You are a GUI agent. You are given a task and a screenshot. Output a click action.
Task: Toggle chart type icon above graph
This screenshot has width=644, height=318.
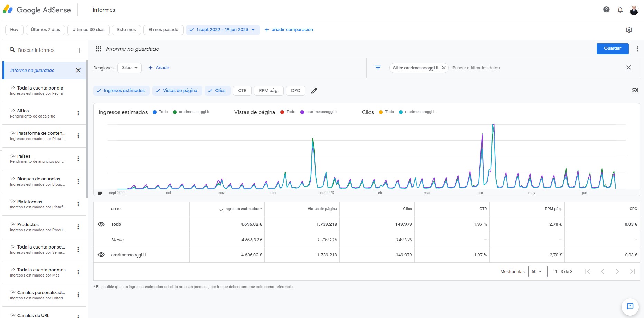[x=635, y=90]
